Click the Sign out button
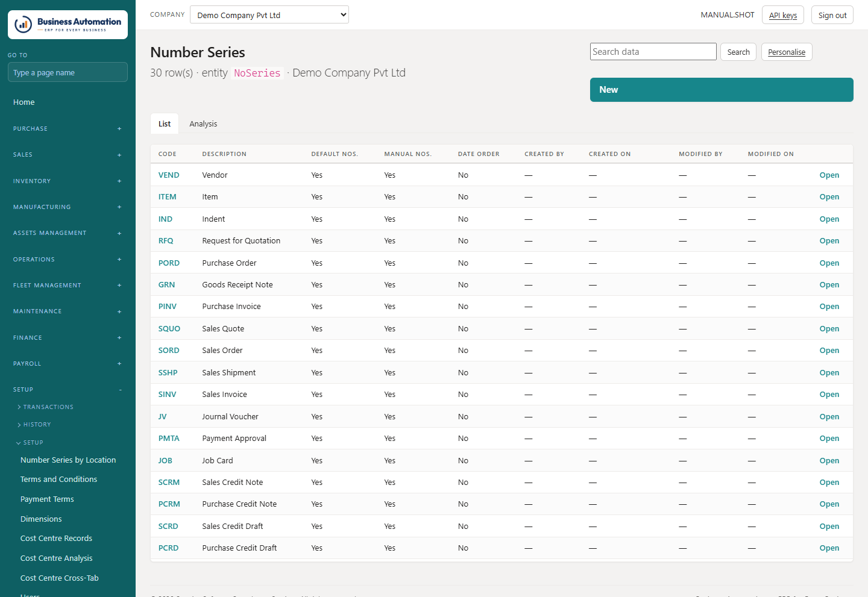Image resolution: width=868 pixels, height=597 pixels. (832, 15)
